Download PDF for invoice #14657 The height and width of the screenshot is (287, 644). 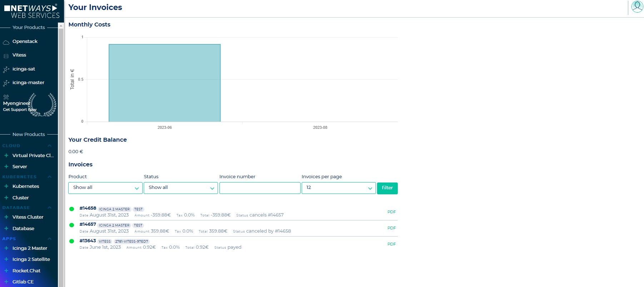pyautogui.click(x=392, y=228)
